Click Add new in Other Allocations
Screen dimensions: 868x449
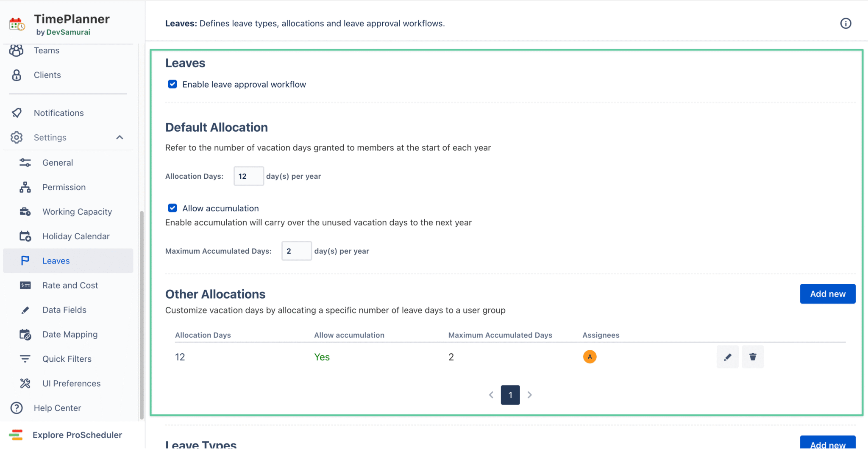click(x=827, y=294)
